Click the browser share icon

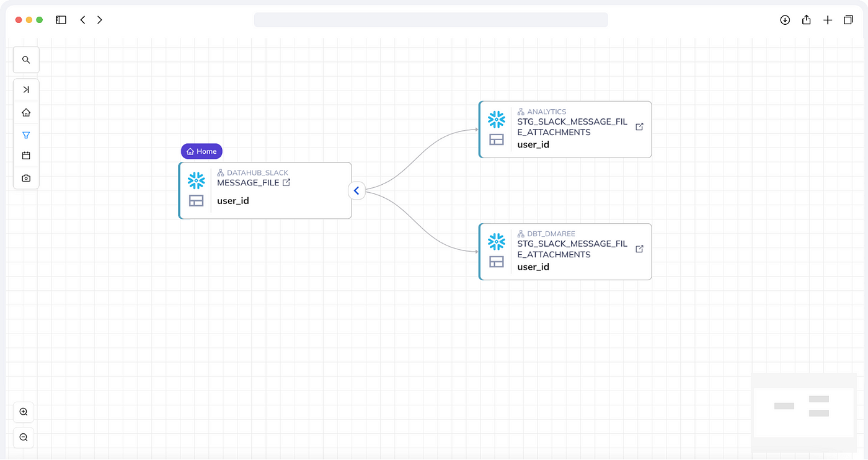tap(806, 20)
